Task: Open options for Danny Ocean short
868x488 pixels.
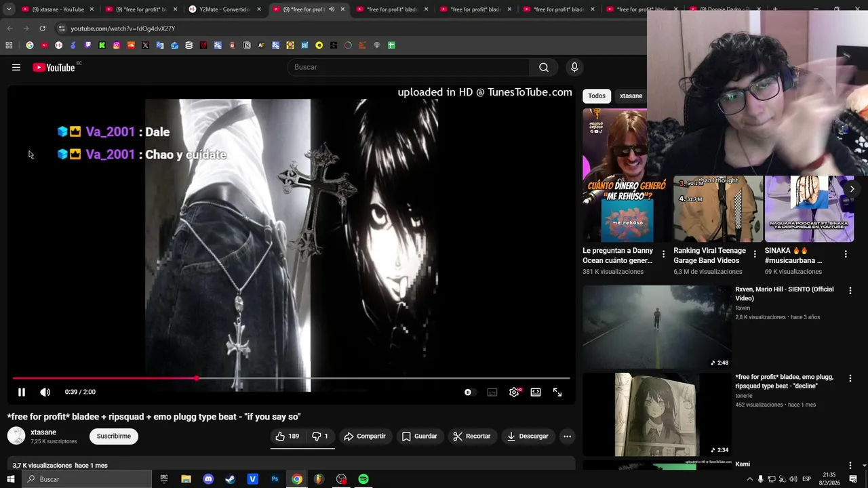Action: click(x=663, y=254)
